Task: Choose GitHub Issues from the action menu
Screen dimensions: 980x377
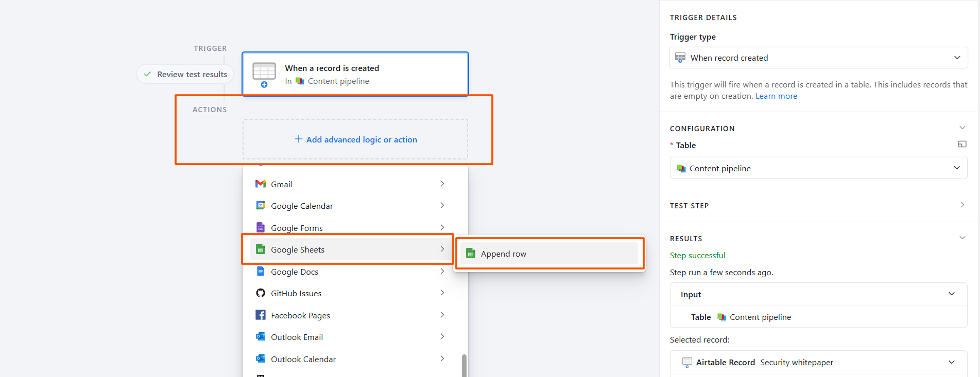Action: pyautogui.click(x=350, y=293)
